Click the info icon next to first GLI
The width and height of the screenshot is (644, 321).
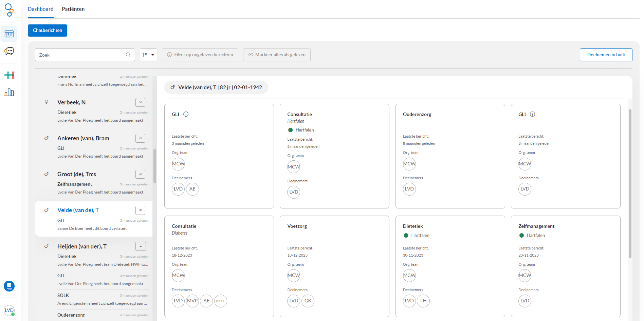[186, 114]
